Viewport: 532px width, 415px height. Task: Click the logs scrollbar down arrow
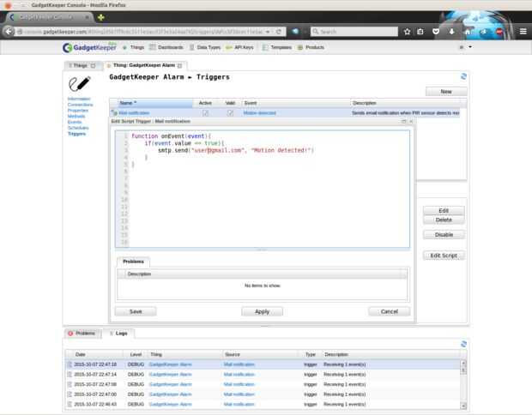463,406
